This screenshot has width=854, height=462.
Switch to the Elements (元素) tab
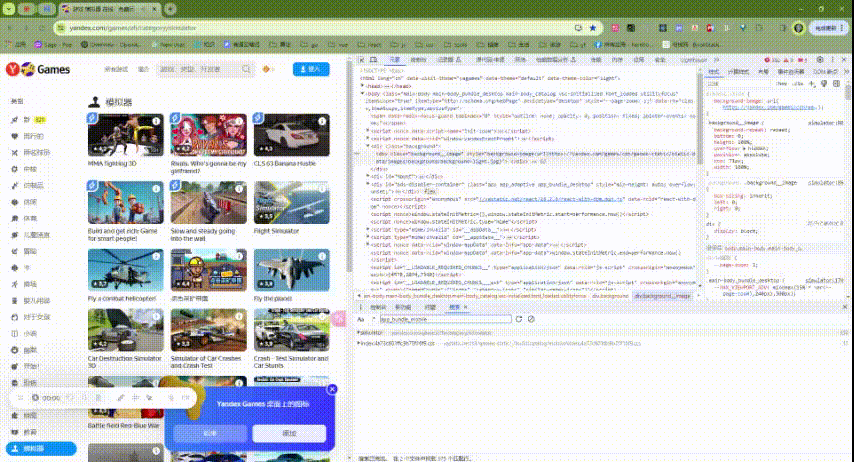click(394, 60)
